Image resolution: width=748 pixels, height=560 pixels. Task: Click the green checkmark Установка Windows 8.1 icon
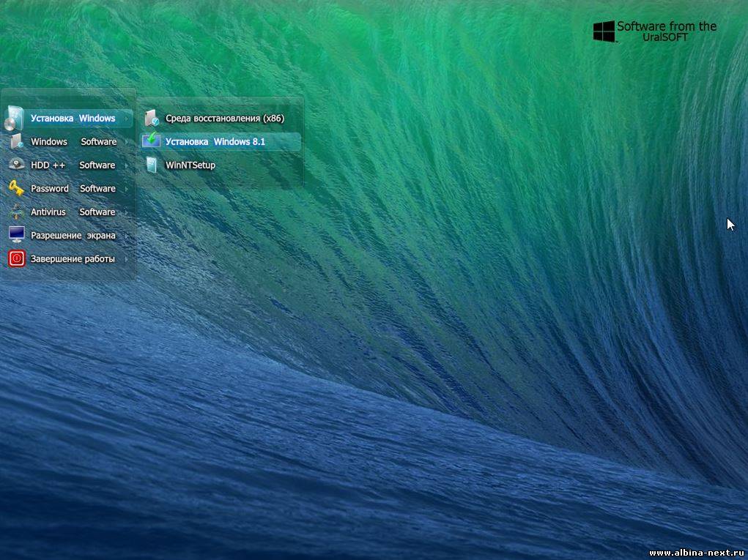click(x=152, y=140)
